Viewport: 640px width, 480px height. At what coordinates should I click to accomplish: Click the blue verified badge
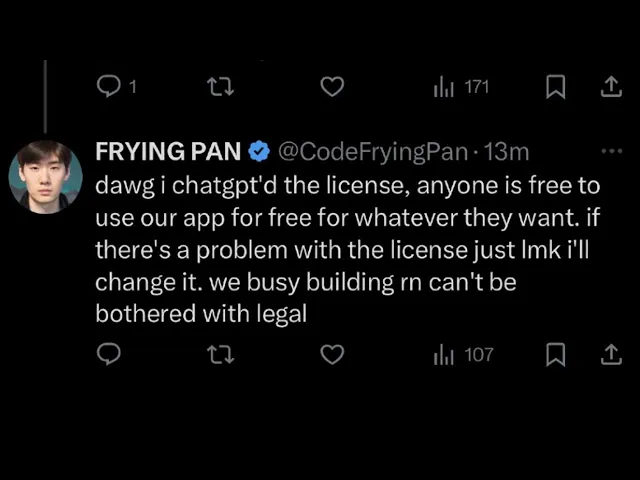pos(258,152)
